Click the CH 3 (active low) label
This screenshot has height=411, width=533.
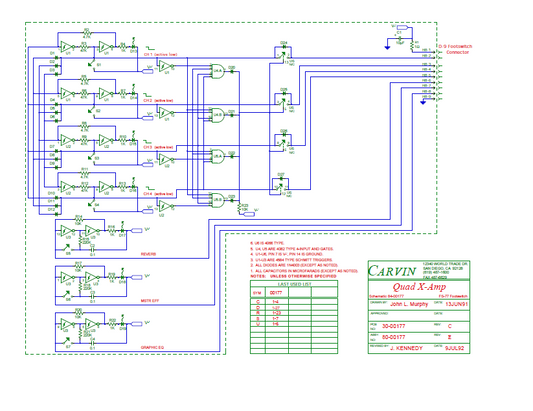[x=158, y=147]
